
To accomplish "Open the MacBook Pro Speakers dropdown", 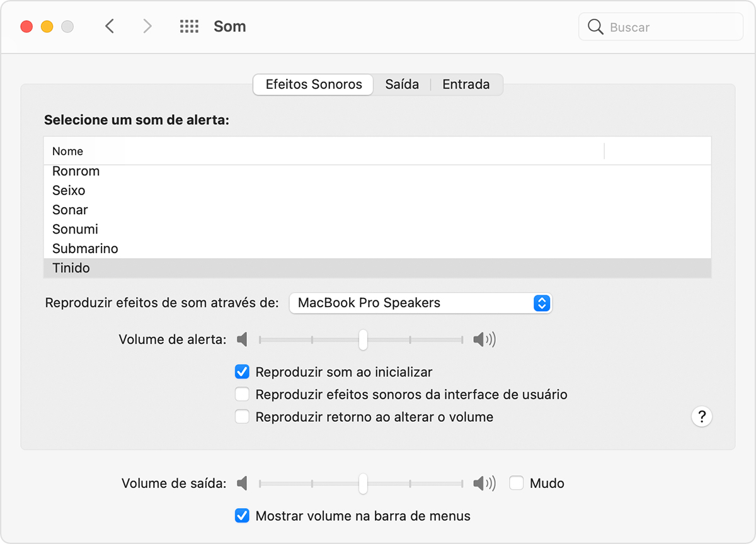I will (420, 303).
